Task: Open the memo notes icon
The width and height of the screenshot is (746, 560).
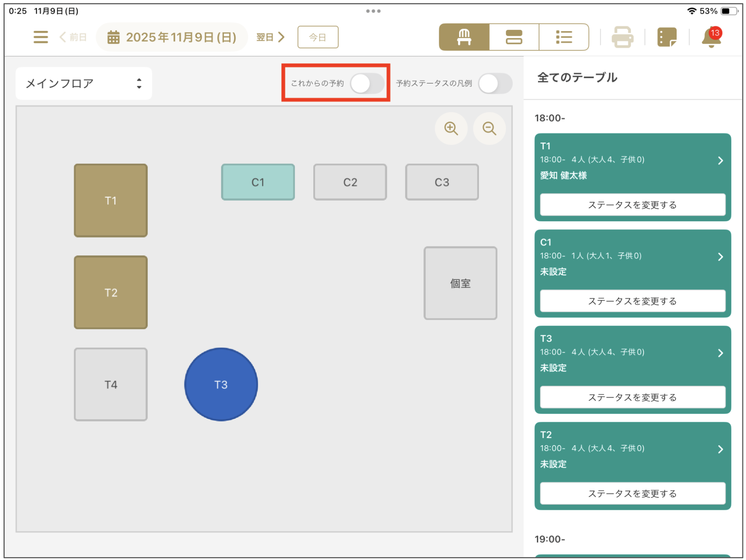Action: (666, 37)
